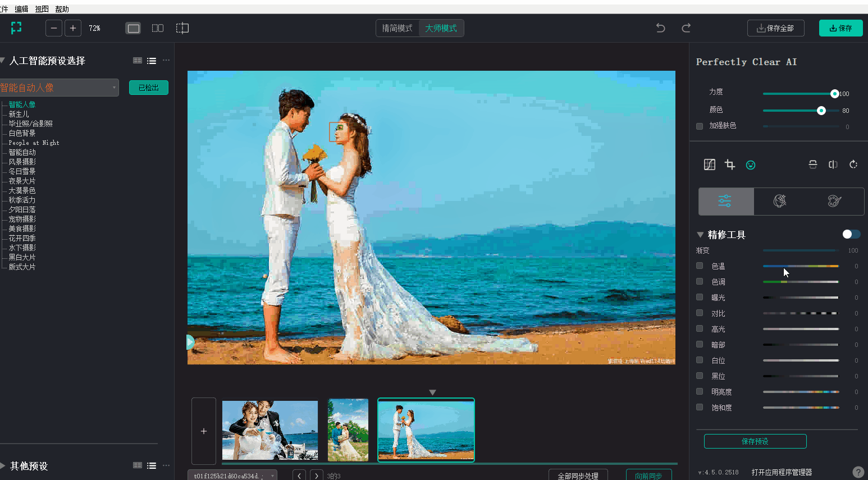Switch to 大师模式 tab
Screen dimensions: 868x480
pos(441,28)
